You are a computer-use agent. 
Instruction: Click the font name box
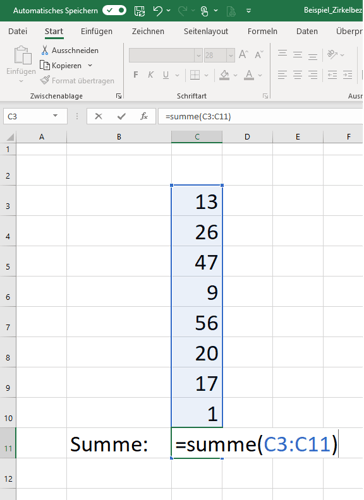[x=162, y=55]
